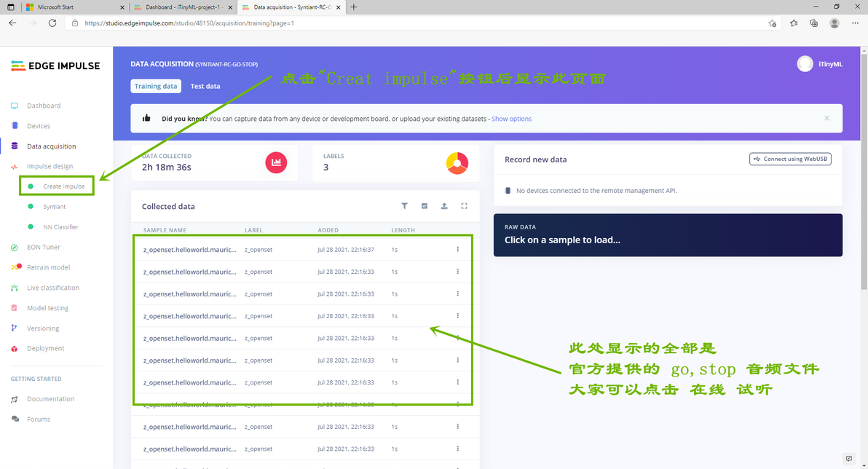Click the page vertical scrollbar

tap(864, 172)
